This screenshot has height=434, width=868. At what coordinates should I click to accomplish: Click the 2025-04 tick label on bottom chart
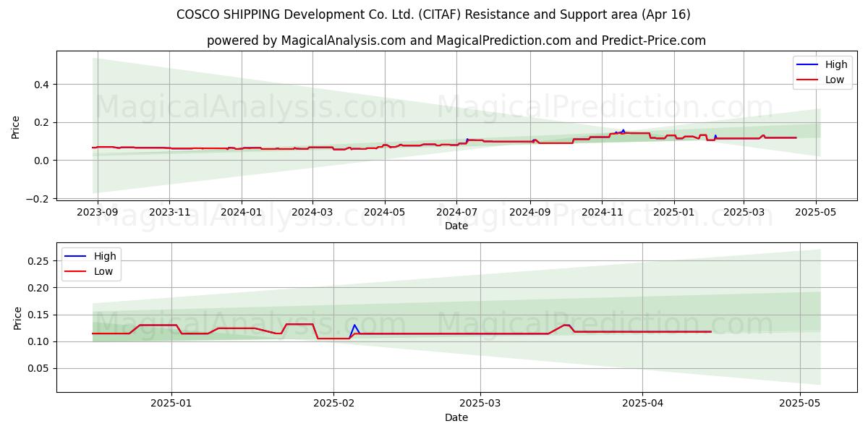coord(642,404)
